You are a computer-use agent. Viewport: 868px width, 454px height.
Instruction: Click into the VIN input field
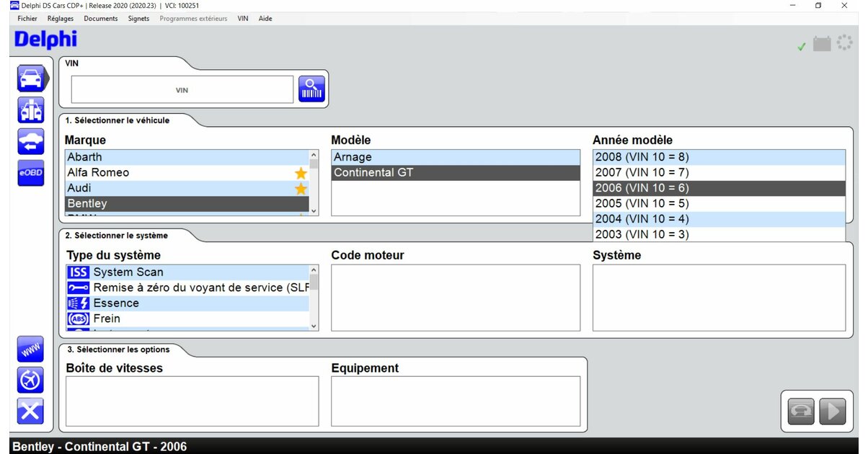click(182, 90)
